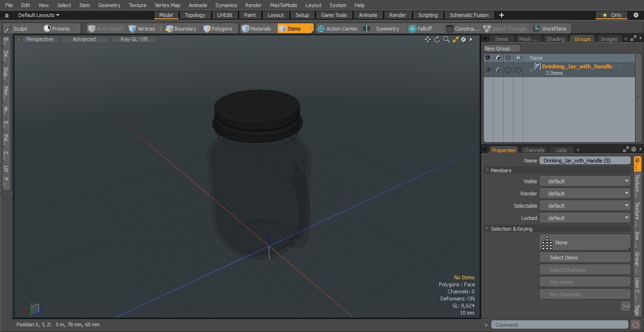
Task: Click the double arrow expand button
Action: click(x=626, y=307)
